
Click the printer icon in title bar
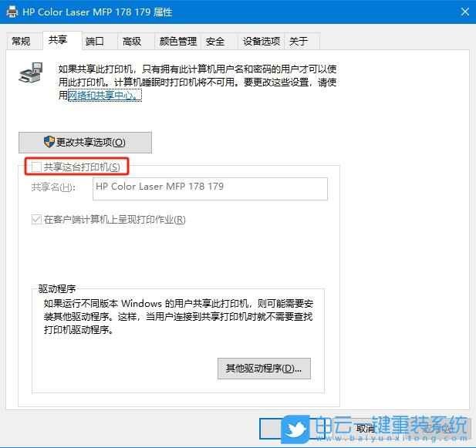[12, 12]
